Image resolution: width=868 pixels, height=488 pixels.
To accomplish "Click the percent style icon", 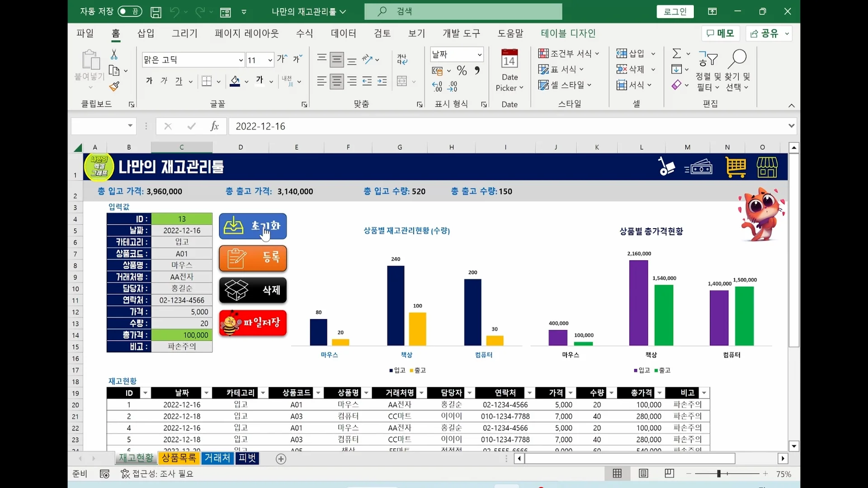I will click(x=462, y=70).
